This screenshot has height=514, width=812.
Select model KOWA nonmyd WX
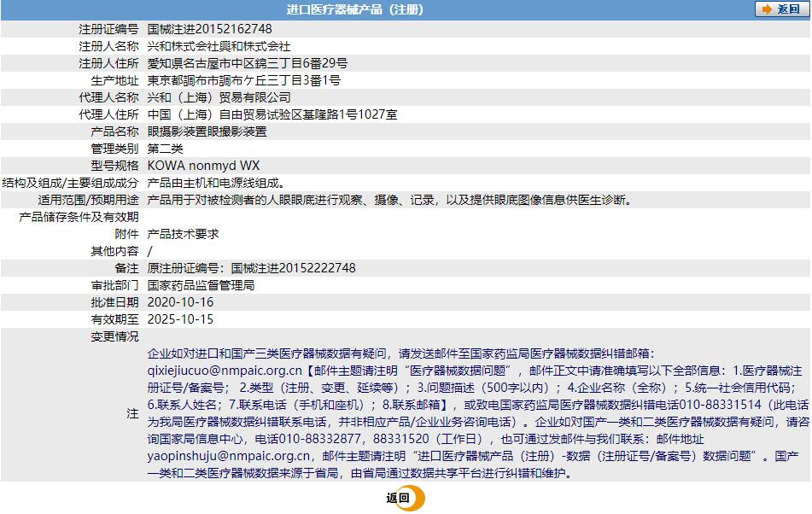[203, 166]
